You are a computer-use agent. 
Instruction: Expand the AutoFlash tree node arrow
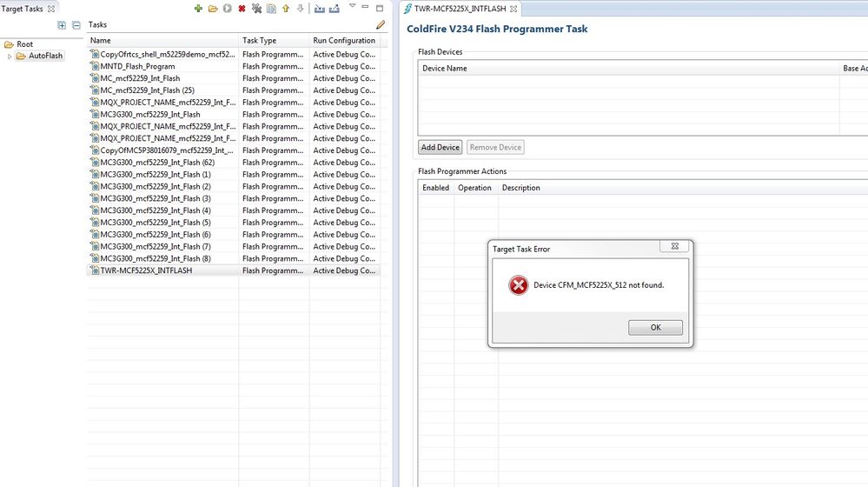pyautogui.click(x=10, y=57)
